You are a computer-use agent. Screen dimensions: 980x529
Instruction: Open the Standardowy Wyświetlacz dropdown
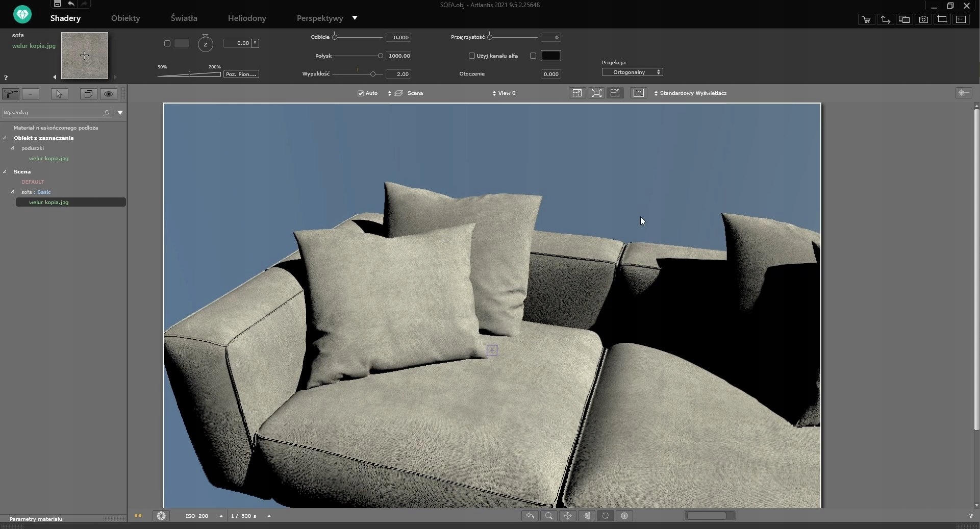(x=692, y=93)
